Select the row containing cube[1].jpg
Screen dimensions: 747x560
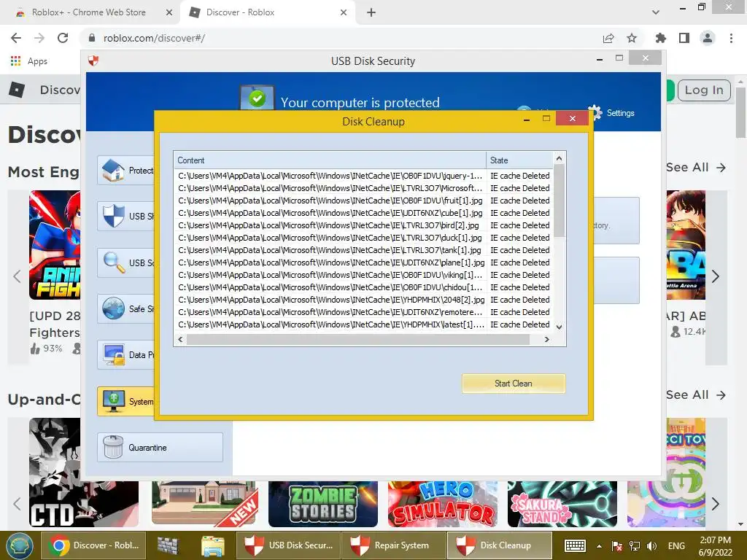[x=363, y=213]
